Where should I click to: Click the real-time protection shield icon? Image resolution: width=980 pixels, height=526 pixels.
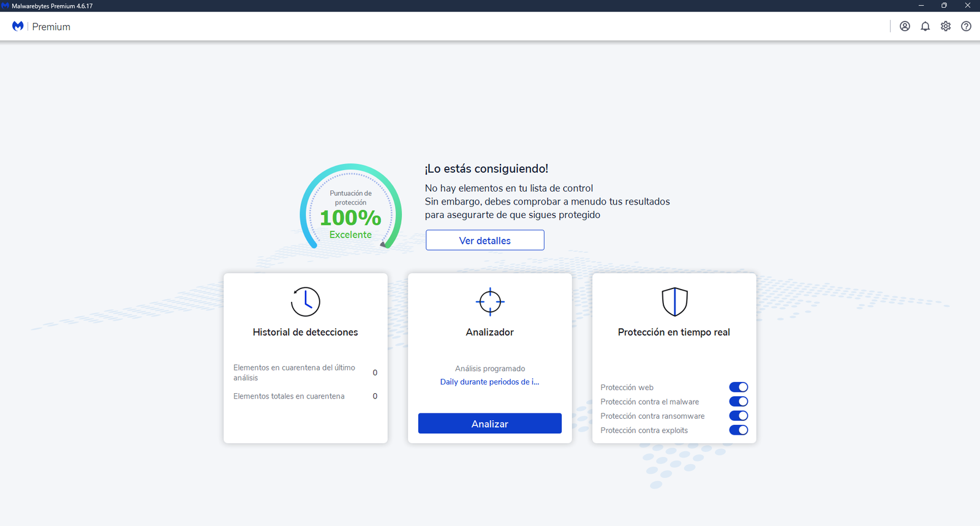click(x=674, y=302)
